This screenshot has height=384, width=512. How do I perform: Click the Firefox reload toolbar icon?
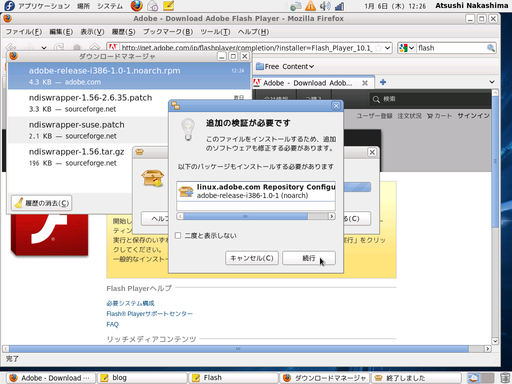[59, 48]
